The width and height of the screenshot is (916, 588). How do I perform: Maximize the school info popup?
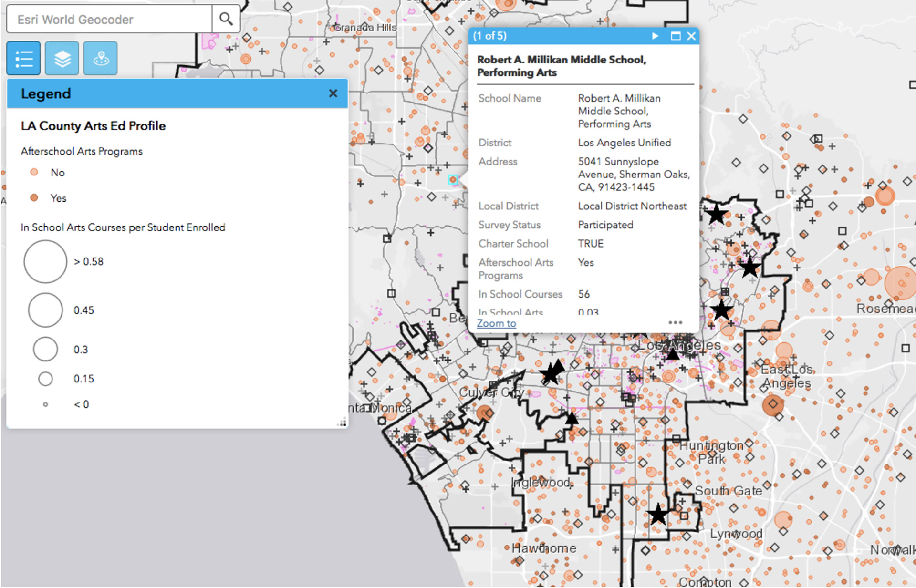click(676, 36)
